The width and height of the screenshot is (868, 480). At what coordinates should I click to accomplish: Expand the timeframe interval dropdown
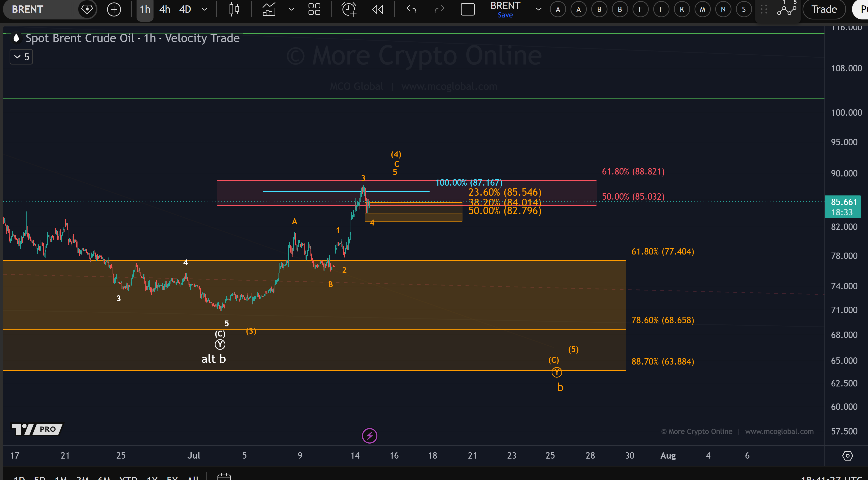coord(204,9)
